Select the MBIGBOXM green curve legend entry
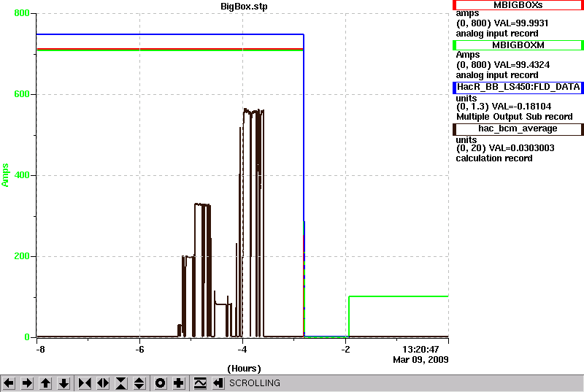The width and height of the screenshot is (584, 392). click(x=518, y=45)
